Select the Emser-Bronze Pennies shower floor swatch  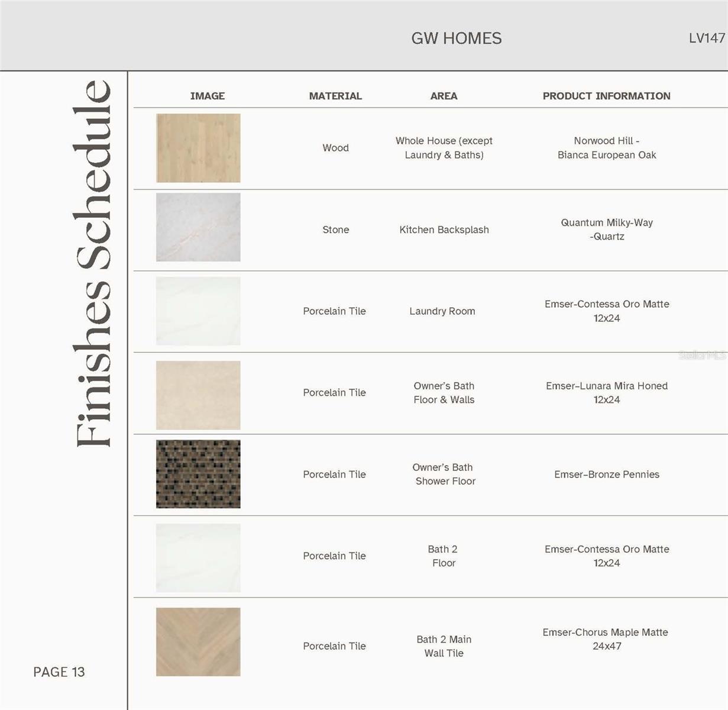[198, 473]
